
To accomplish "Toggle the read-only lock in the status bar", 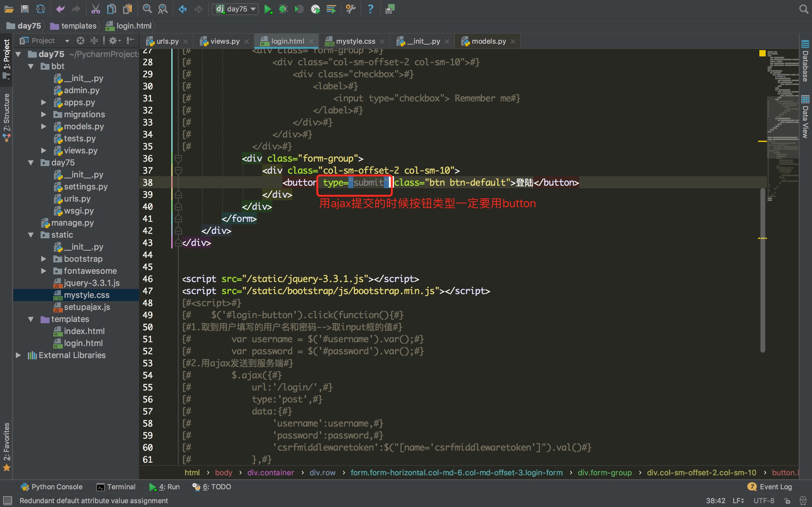I will pyautogui.click(x=787, y=501).
